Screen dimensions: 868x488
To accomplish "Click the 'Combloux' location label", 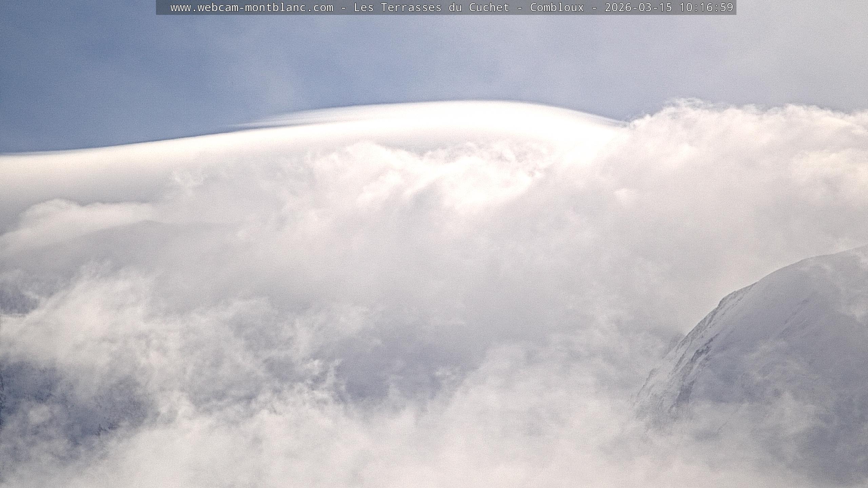I will pos(557,7).
